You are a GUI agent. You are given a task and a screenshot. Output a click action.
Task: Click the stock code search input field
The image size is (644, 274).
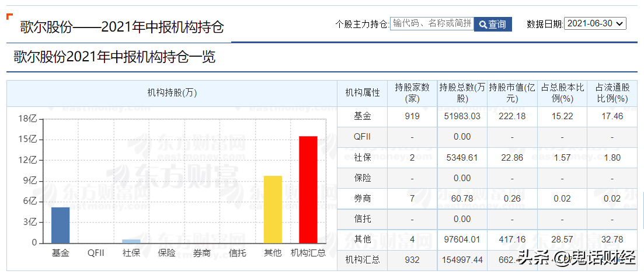431,24
